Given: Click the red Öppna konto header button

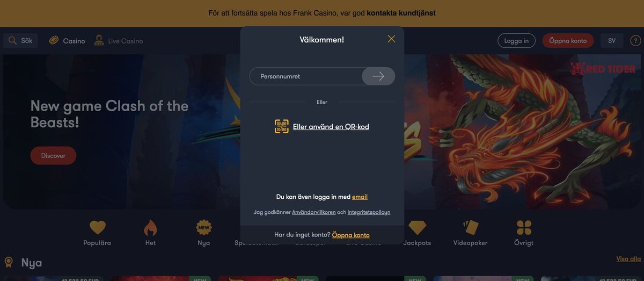Looking at the screenshot, I should point(568,41).
